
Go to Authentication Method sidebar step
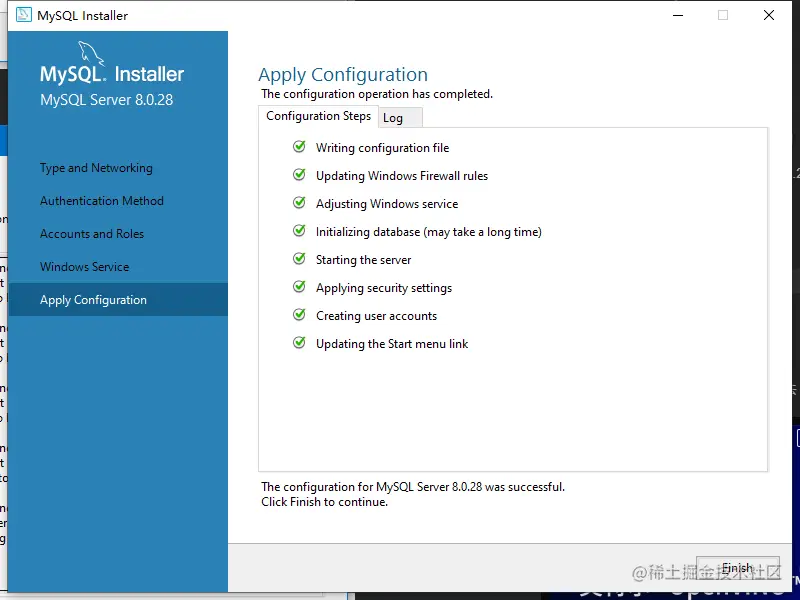[x=102, y=201]
